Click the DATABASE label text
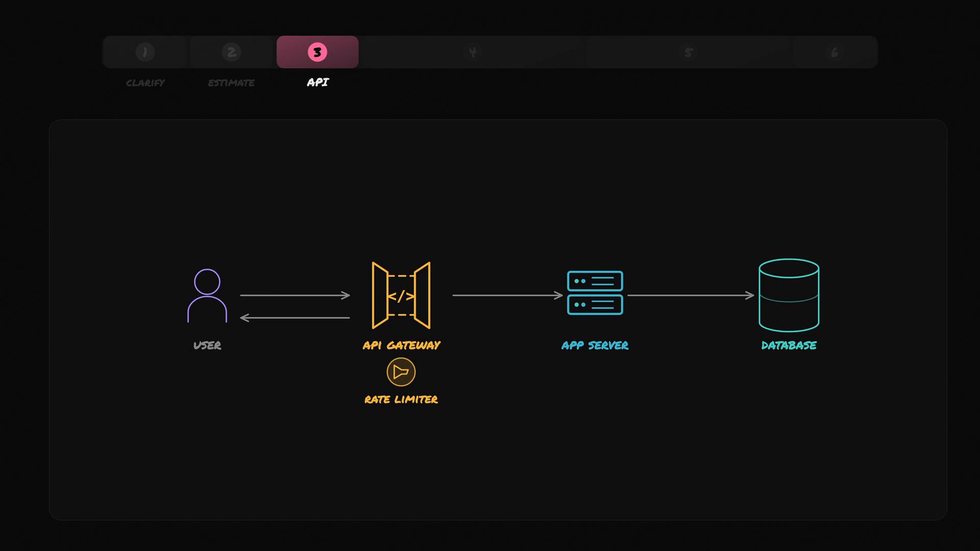The height and width of the screenshot is (551, 980). point(789,345)
